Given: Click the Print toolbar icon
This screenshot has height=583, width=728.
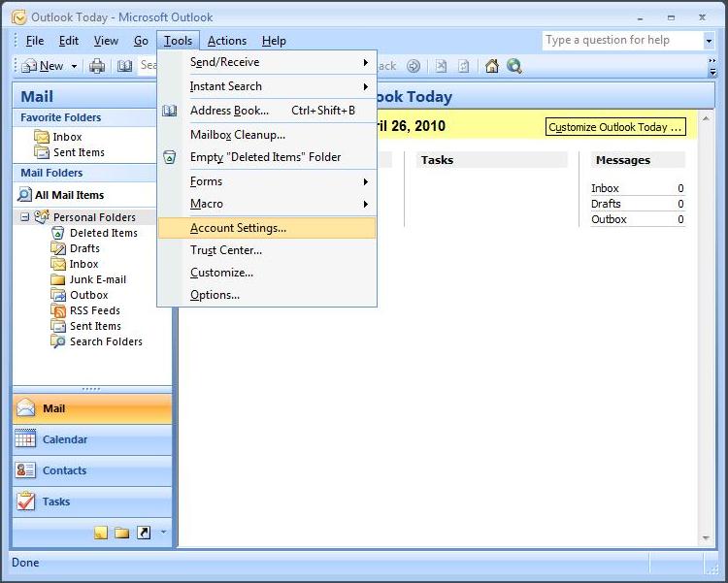Looking at the screenshot, I should point(96,66).
